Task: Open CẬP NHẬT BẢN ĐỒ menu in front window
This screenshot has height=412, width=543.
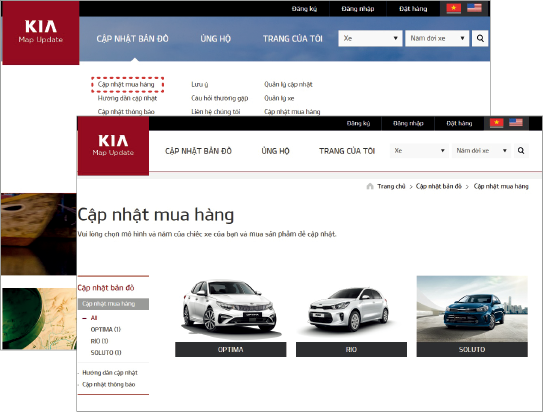Action: (x=198, y=151)
